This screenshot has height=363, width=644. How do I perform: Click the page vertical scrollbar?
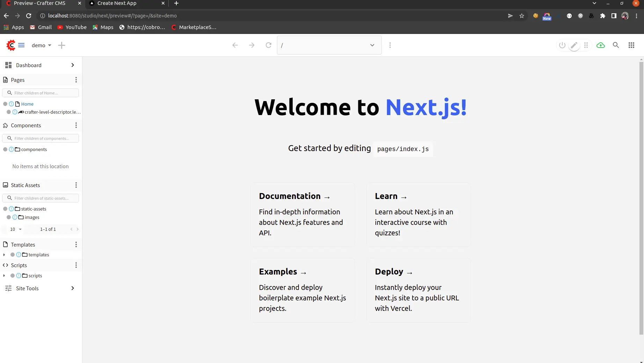pos(641,196)
